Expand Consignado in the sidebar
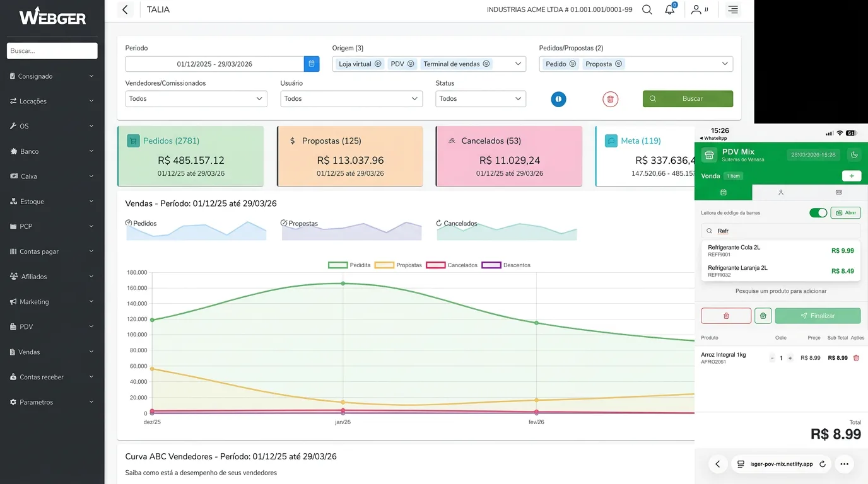Screen dimensions: 868x484 click(x=52, y=76)
